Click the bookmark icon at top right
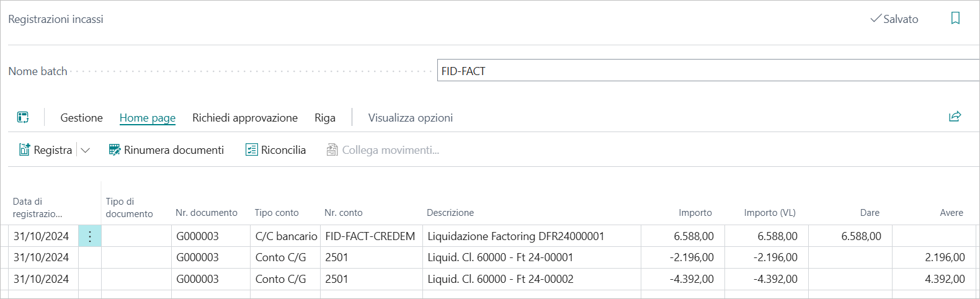Image resolution: width=980 pixels, height=299 pixels. [955, 19]
